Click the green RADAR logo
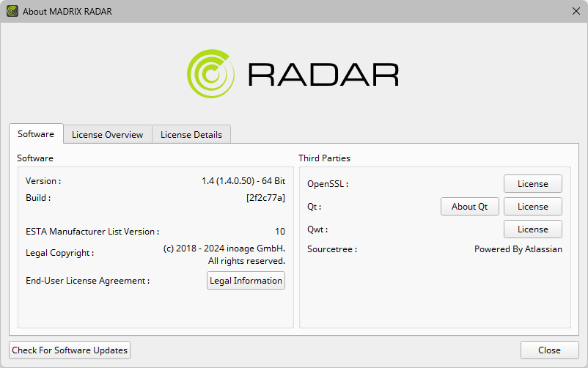 (x=210, y=74)
